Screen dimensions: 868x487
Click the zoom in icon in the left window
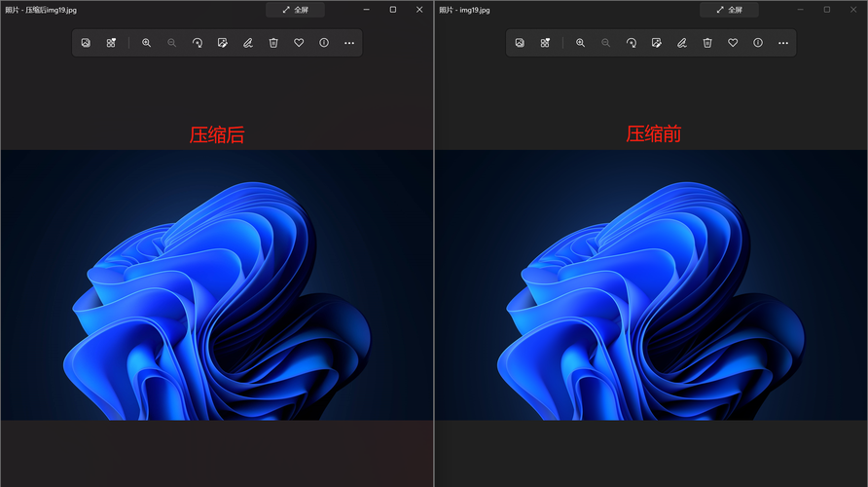(146, 43)
